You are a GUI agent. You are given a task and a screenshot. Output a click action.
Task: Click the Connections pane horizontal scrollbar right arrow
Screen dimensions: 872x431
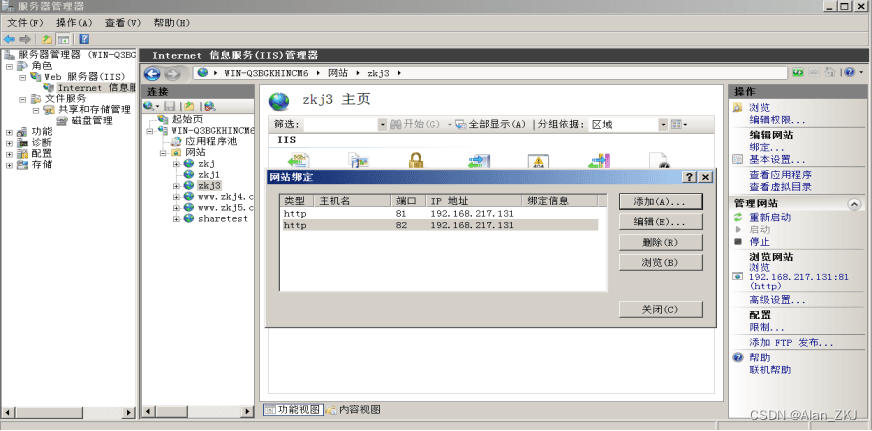point(249,412)
